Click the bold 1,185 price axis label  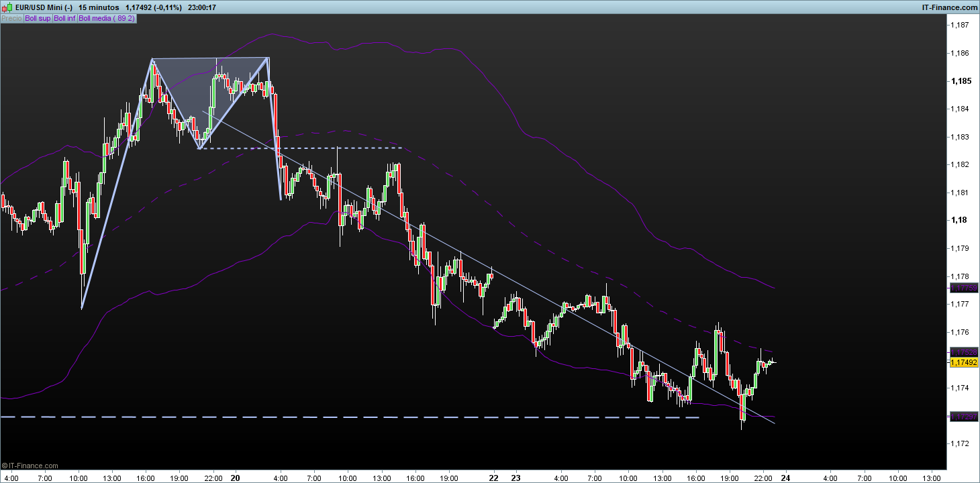[x=961, y=81]
